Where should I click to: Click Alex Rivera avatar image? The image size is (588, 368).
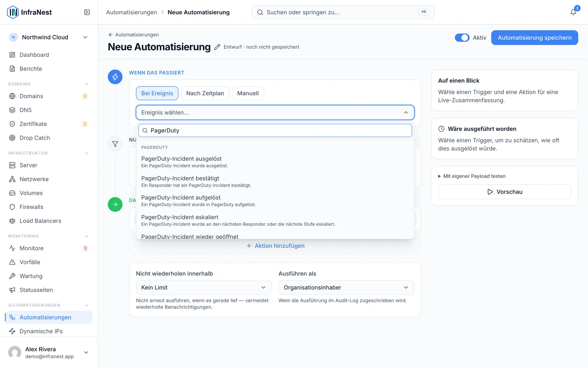pyautogui.click(x=15, y=352)
